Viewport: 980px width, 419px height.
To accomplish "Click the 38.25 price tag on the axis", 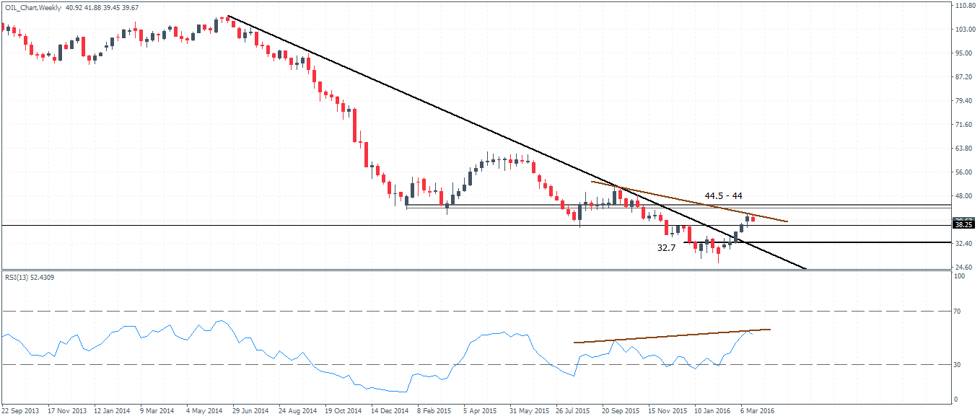I will [964, 225].
